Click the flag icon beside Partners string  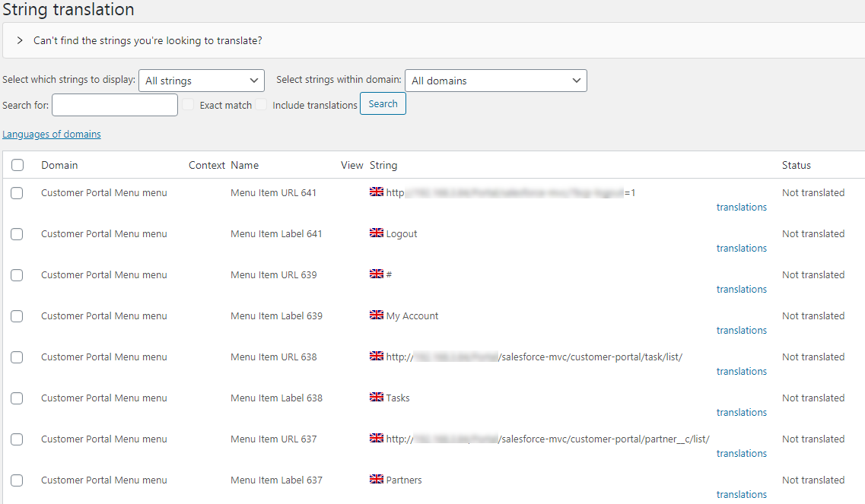pos(376,480)
